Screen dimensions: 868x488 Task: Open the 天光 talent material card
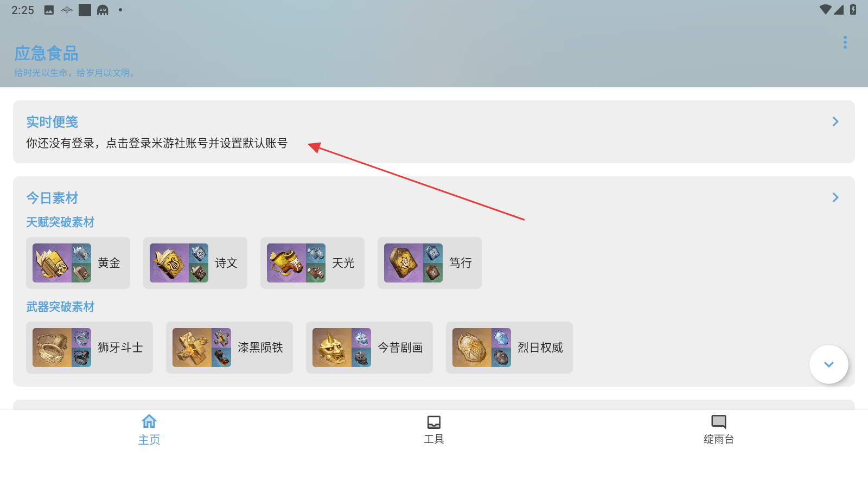tap(312, 263)
